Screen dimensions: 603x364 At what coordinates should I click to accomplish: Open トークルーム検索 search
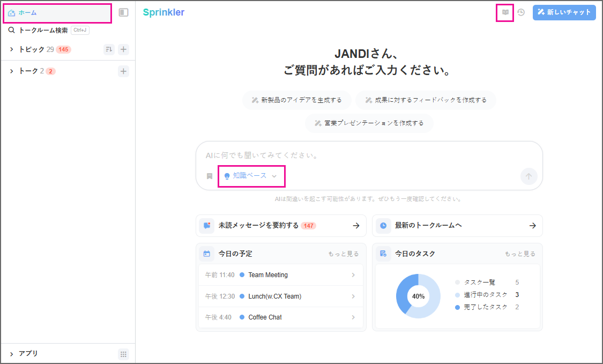click(x=43, y=31)
